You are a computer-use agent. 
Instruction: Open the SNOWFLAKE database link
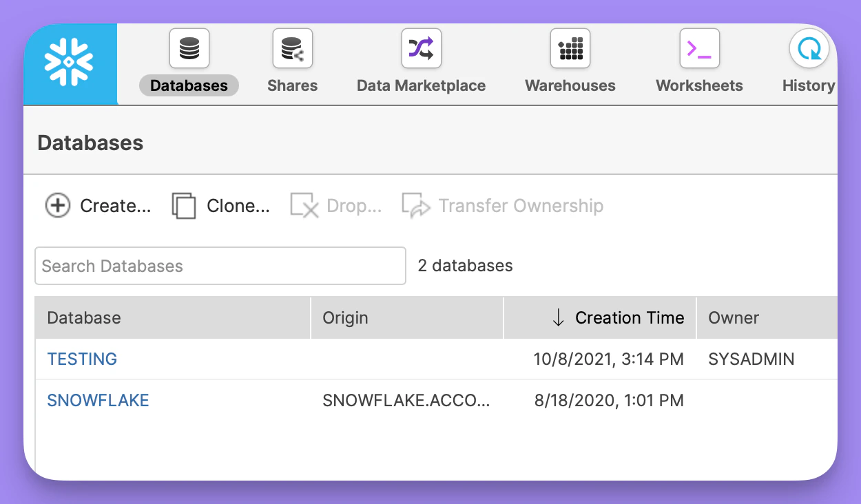click(98, 400)
